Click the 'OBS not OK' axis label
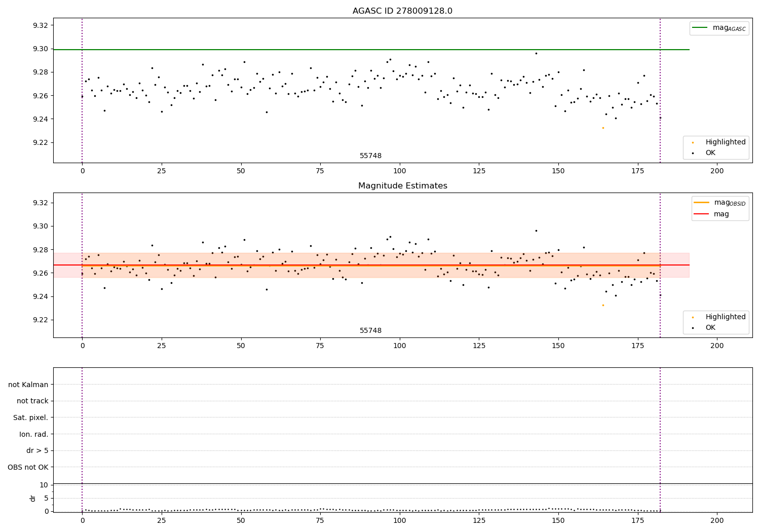This screenshot has width=760, height=532. (x=28, y=467)
